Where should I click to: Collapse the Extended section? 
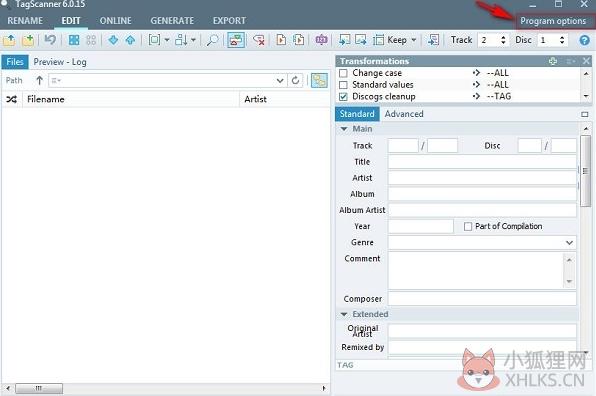[344, 314]
